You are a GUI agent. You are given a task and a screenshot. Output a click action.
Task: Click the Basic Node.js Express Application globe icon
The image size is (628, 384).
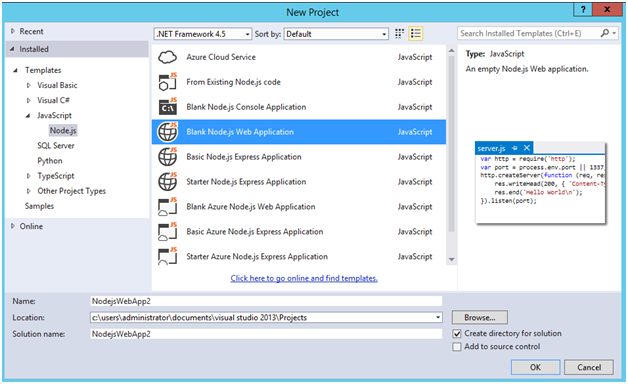coord(167,157)
